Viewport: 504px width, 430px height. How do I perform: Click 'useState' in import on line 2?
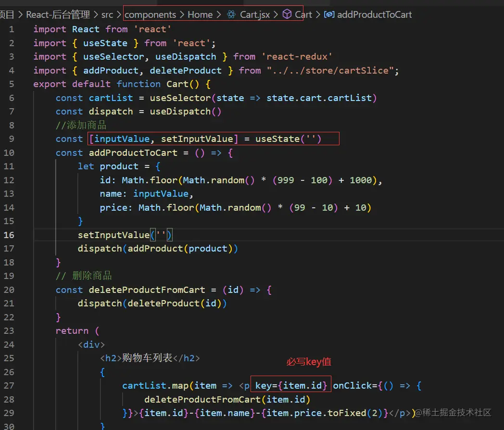pos(105,43)
